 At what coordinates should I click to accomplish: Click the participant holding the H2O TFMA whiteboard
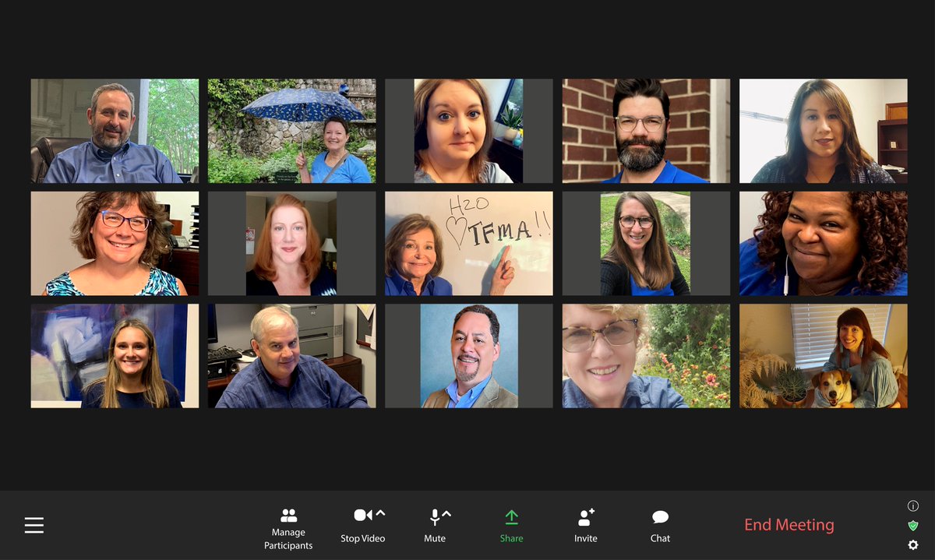467,242
